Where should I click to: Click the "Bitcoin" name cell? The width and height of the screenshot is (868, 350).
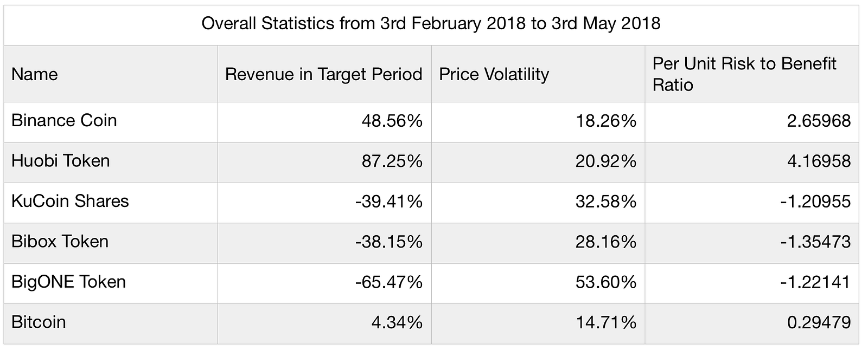tap(39, 322)
